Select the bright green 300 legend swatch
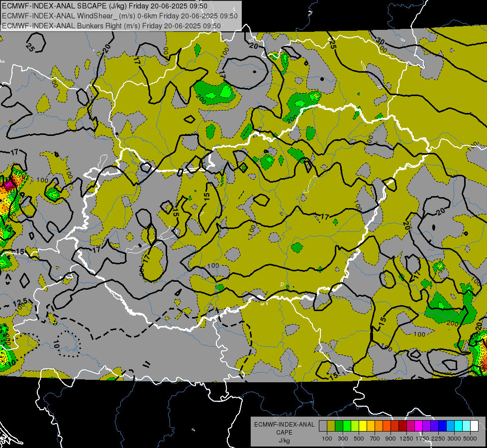The width and height of the screenshot is (487, 448). click(x=347, y=426)
